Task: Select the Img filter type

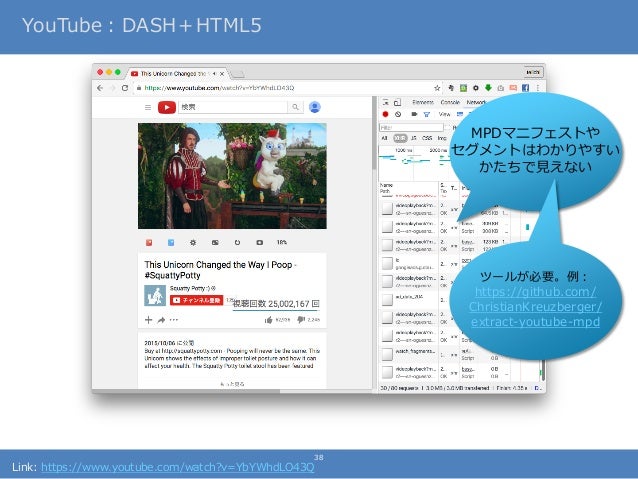Action: 442,138
